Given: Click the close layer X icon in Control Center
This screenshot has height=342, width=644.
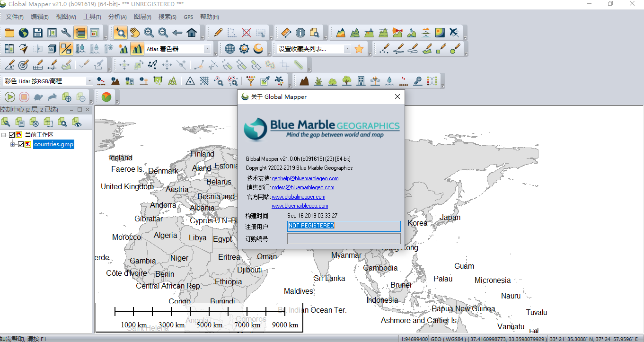Looking at the screenshot, I should pos(34,122).
